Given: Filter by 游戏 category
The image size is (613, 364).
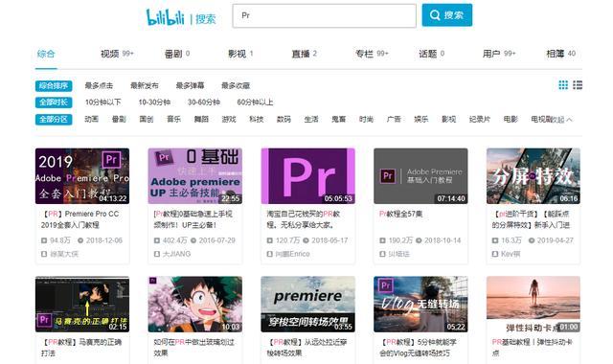Looking at the screenshot, I should [229, 119].
